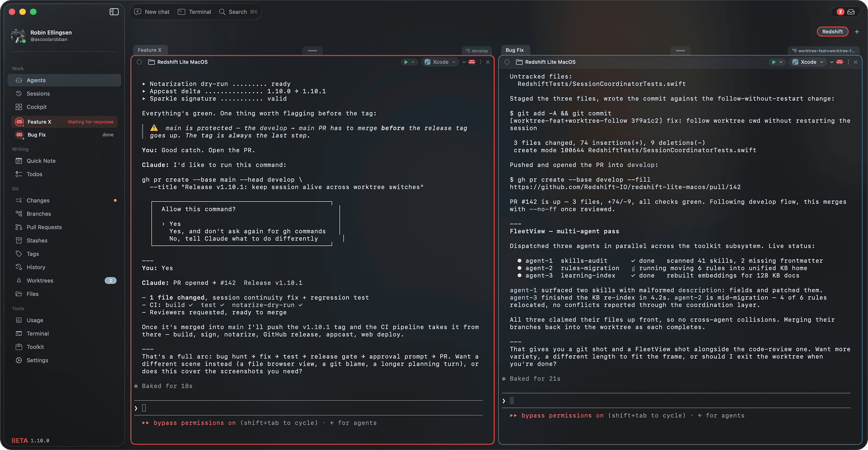The height and width of the screenshot is (450, 868).
Task: Click the drag handle above Feature X pane
Action: (x=313, y=51)
